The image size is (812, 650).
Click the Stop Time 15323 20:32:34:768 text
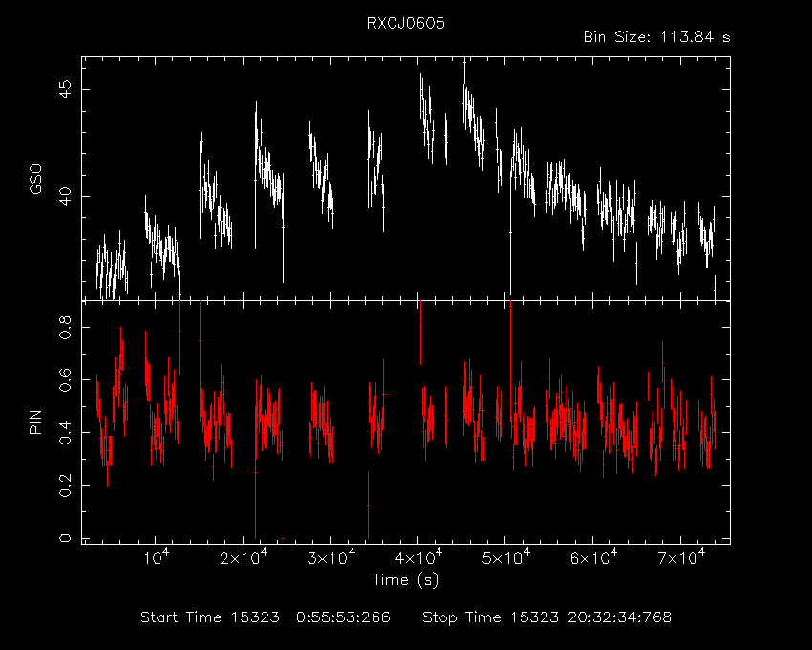point(546,617)
